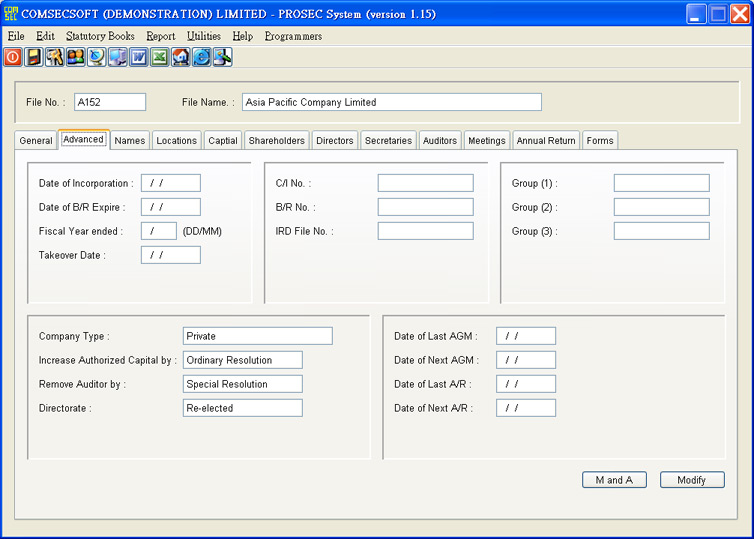Click the two-people users toolbar icon
This screenshot has height=539, width=754.
(x=75, y=57)
